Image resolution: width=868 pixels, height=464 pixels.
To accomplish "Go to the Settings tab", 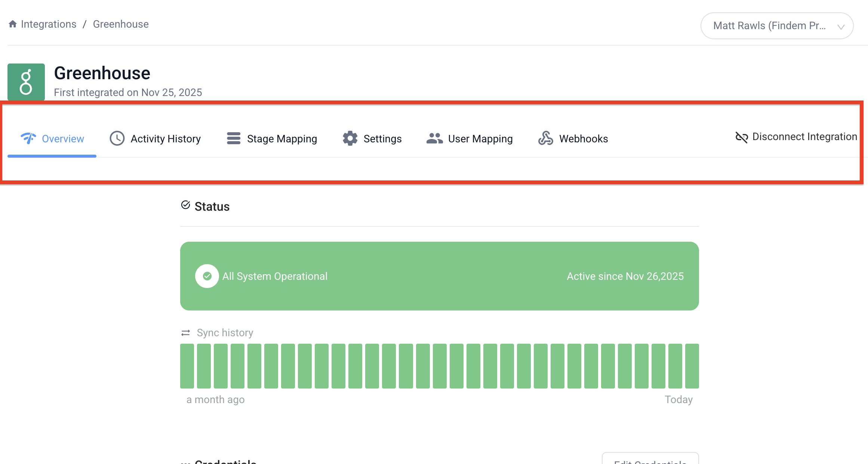I will click(372, 139).
